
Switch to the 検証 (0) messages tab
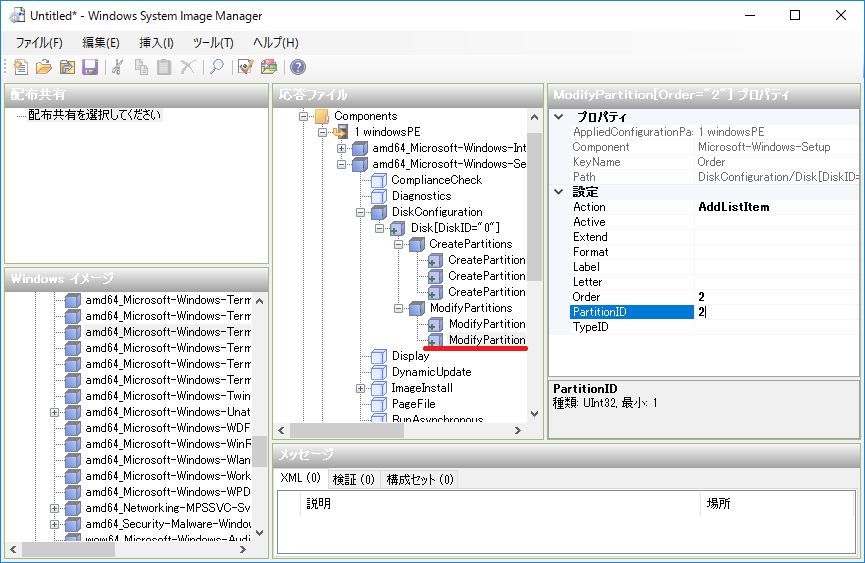tap(353, 480)
